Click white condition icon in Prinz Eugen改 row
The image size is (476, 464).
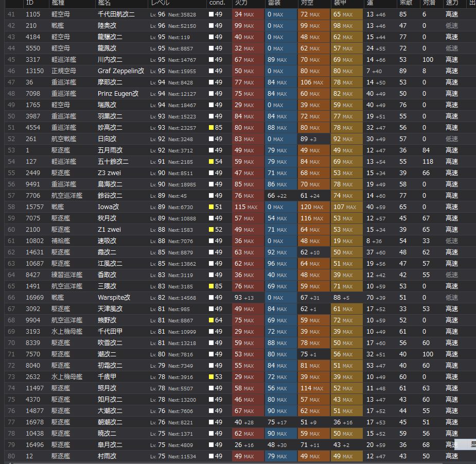(x=211, y=94)
